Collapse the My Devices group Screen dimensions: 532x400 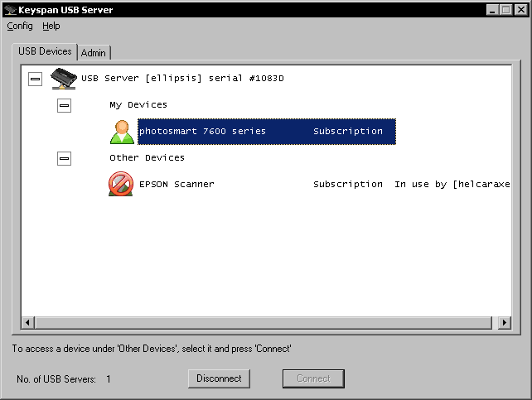tap(64, 105)
